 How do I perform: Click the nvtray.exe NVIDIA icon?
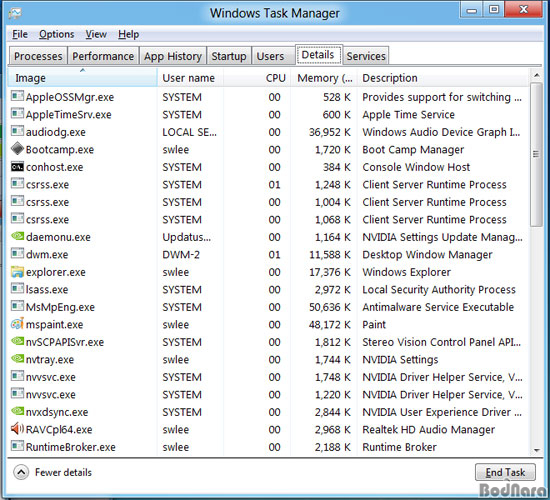[17, 358]
